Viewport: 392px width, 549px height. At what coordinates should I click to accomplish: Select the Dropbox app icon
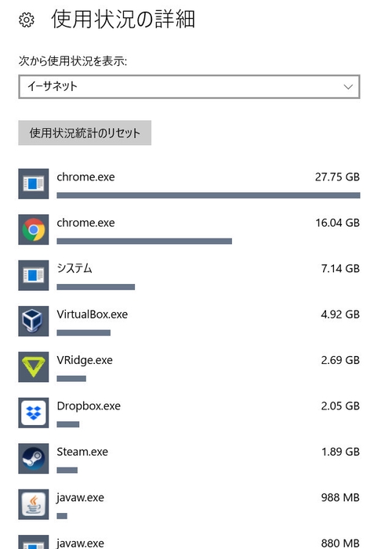pos(34,413)
